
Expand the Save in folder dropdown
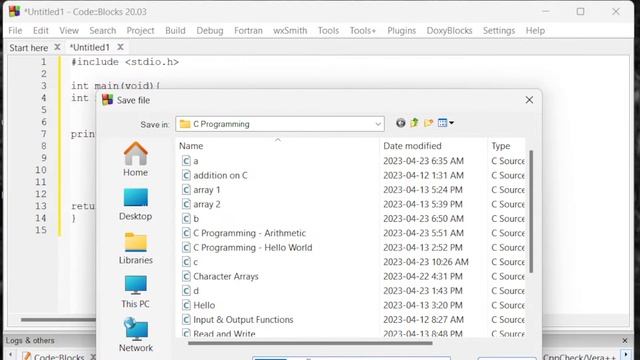pos(378,124)
